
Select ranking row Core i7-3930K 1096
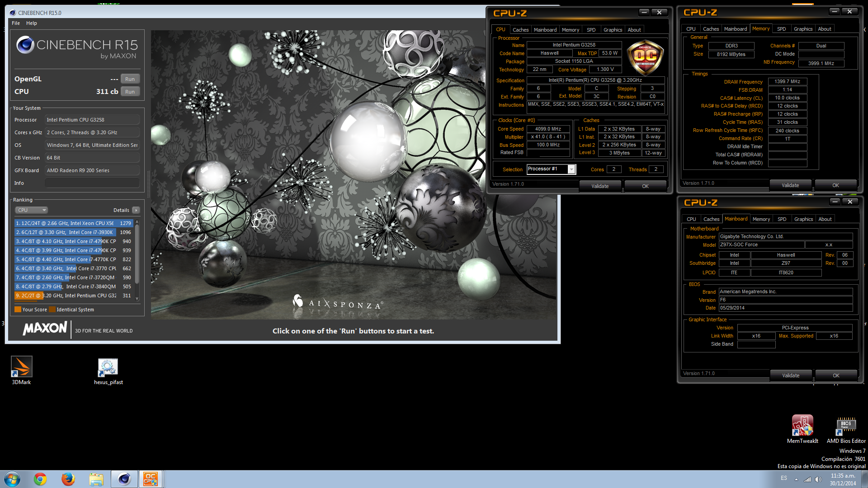point(74,232)
